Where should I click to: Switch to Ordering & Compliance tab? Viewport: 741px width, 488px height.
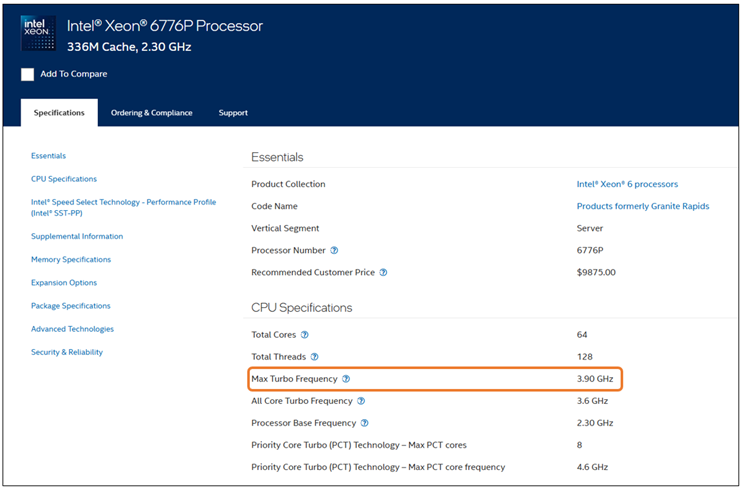(x=151, y=113)
